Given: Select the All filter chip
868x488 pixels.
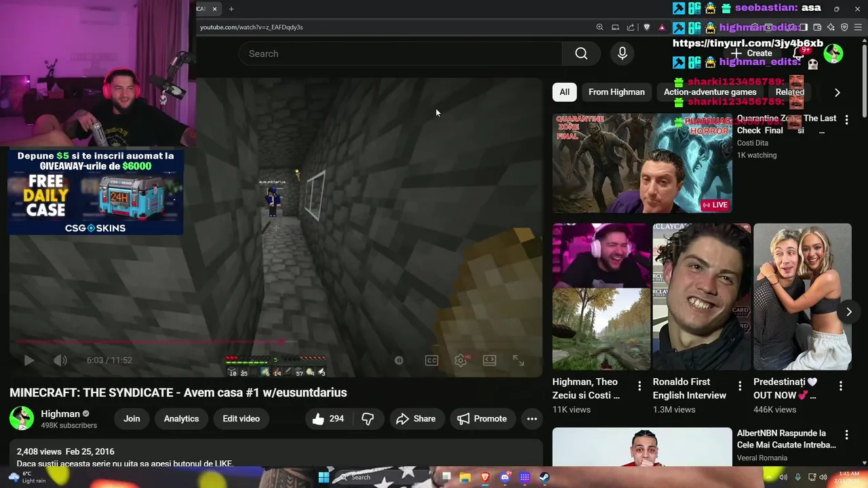Looking at the screenshot, I should [x=564, y=92].
